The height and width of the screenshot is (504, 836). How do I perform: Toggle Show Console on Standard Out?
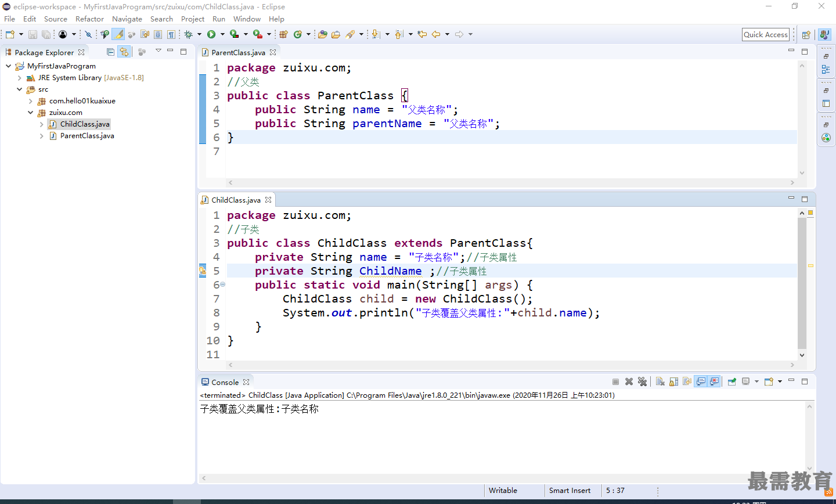coord(701,381)
